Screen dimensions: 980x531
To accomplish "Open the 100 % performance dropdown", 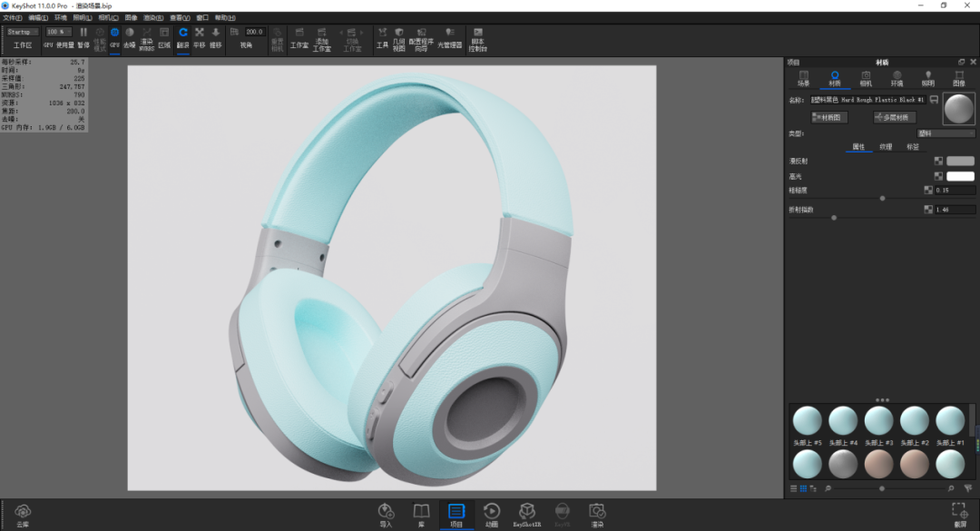I will [58, 32].
